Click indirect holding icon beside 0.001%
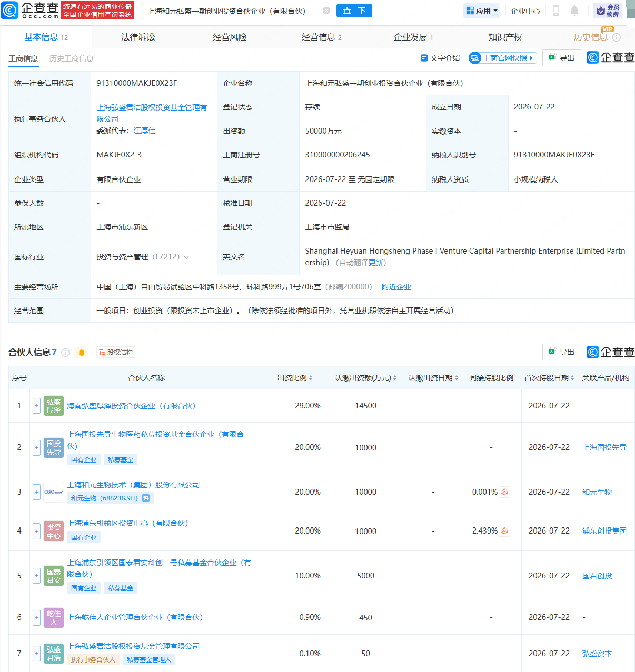 click(x=504, y=492)
